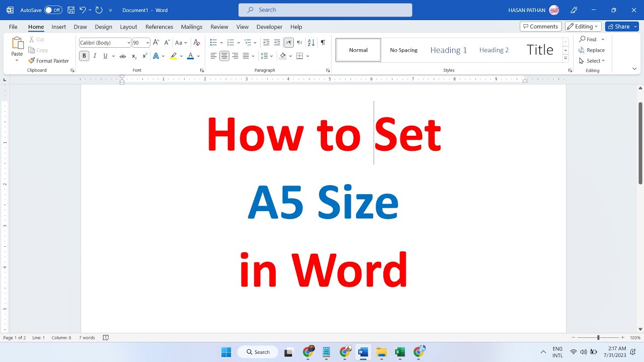Open font color dropdown arrow

pos(198,56)
